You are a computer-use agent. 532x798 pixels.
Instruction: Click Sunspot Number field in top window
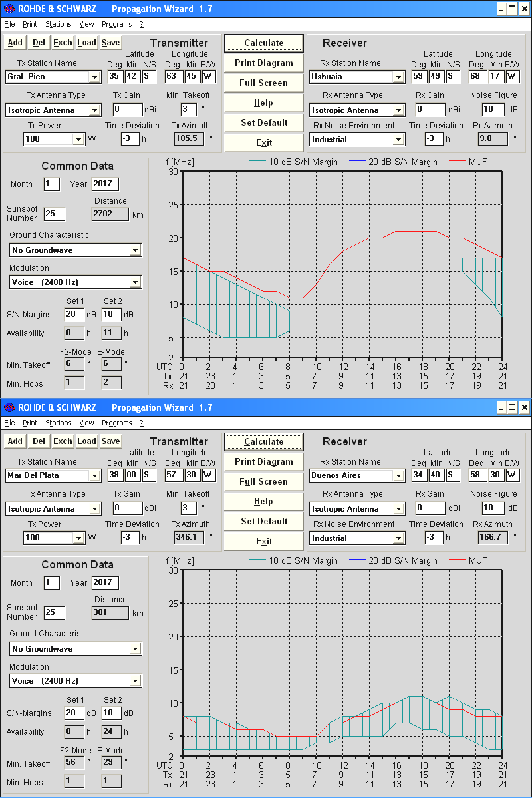click(55, 214)
